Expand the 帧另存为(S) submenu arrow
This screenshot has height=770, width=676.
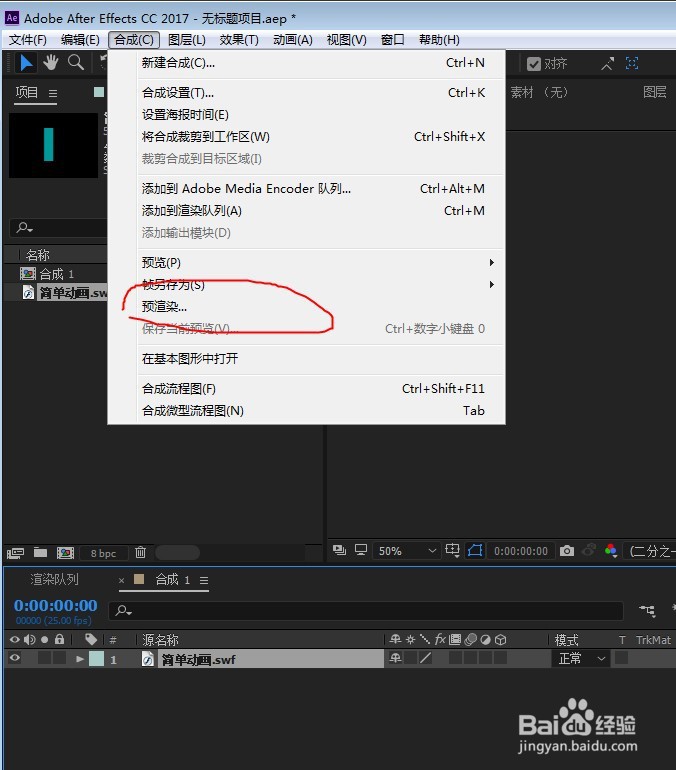tap(491, 284)
